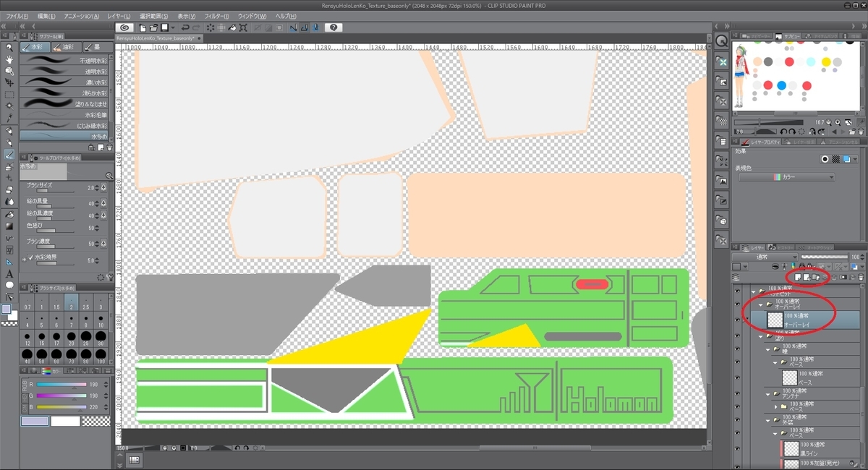Toggle visibility of 瞳 folder
The image size is (868, 470).
(x=737, y=349)
